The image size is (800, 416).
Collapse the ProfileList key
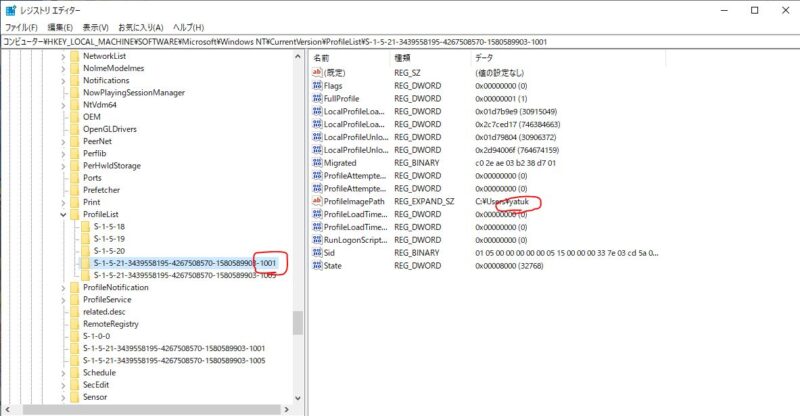[x=63, y=215]
